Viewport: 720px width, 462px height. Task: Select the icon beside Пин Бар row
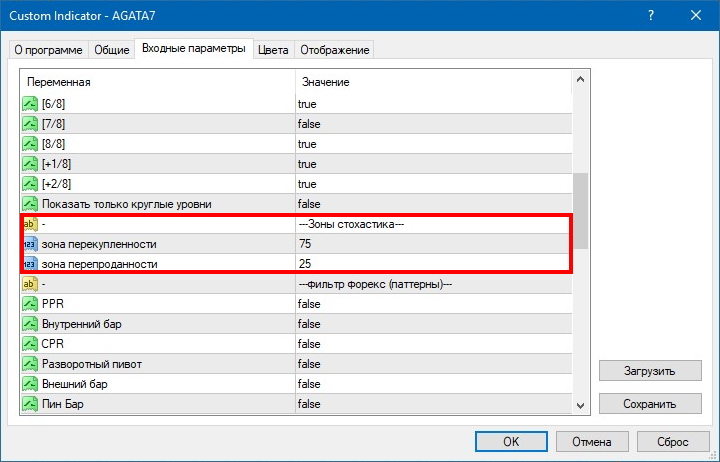coord(30,404)
